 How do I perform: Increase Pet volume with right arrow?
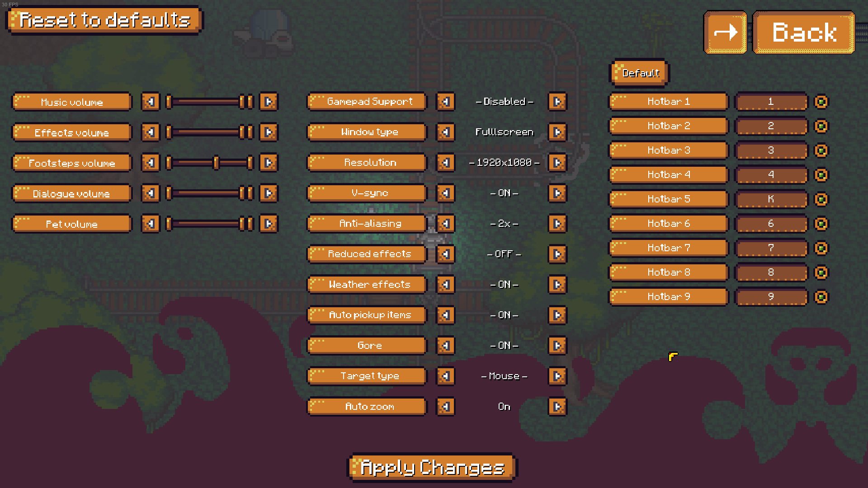tap(269, 224)
